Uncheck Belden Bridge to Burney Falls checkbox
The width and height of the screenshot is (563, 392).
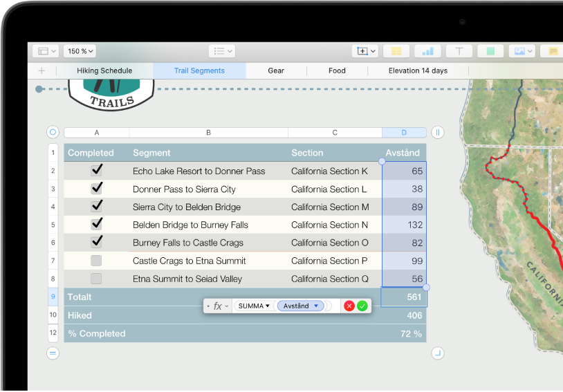point(96,224)
